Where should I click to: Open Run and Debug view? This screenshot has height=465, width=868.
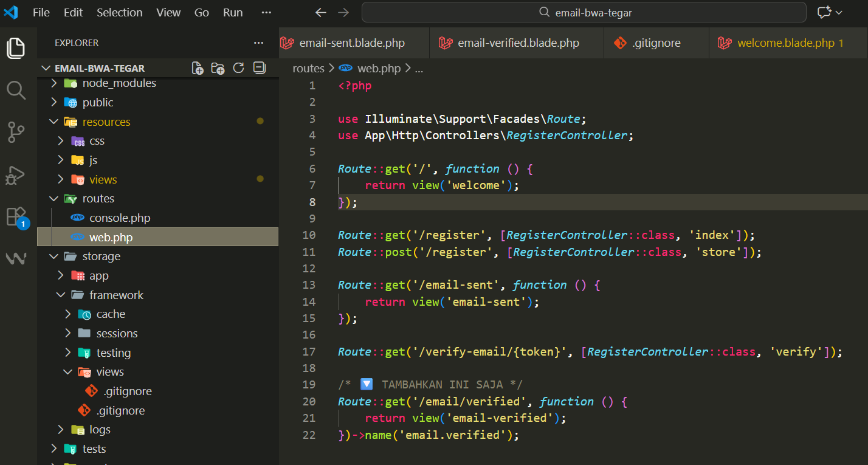[x=16, y=174]
